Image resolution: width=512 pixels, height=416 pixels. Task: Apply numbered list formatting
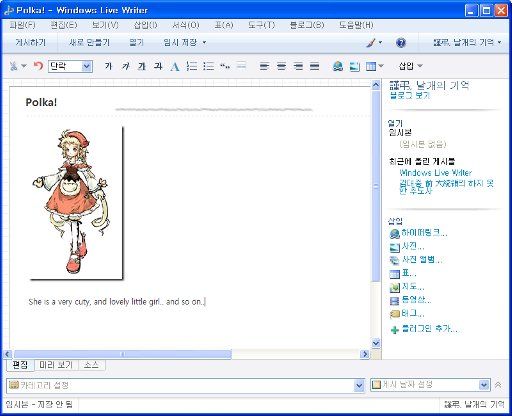(192, 66)
